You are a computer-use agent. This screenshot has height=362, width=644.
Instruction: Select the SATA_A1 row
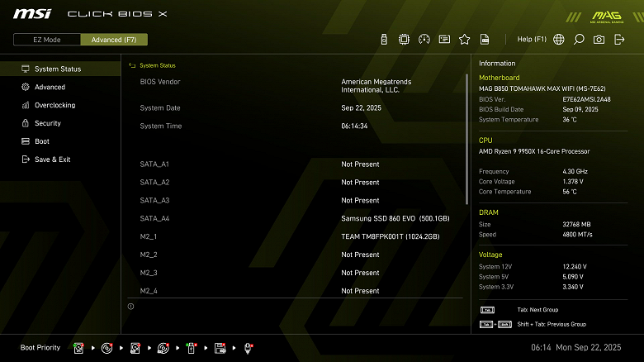click(296, 164)
